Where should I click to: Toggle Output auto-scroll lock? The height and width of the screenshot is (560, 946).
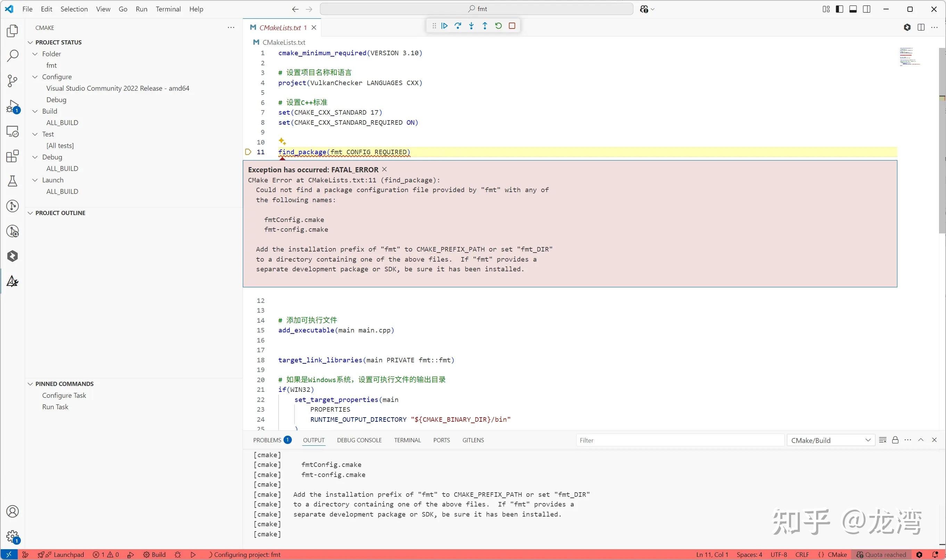point(895,440)
